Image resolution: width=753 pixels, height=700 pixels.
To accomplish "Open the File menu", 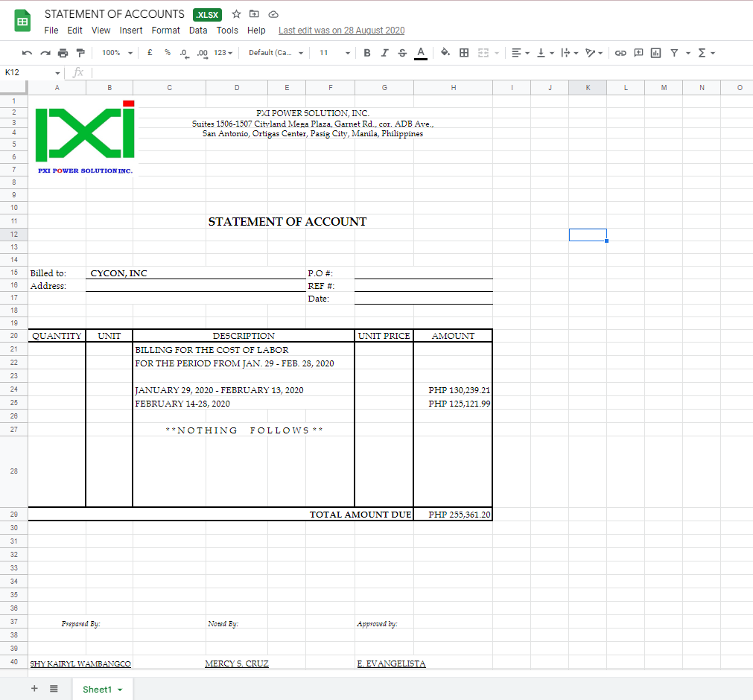I will pyautogui.click(x=51, y=31).
